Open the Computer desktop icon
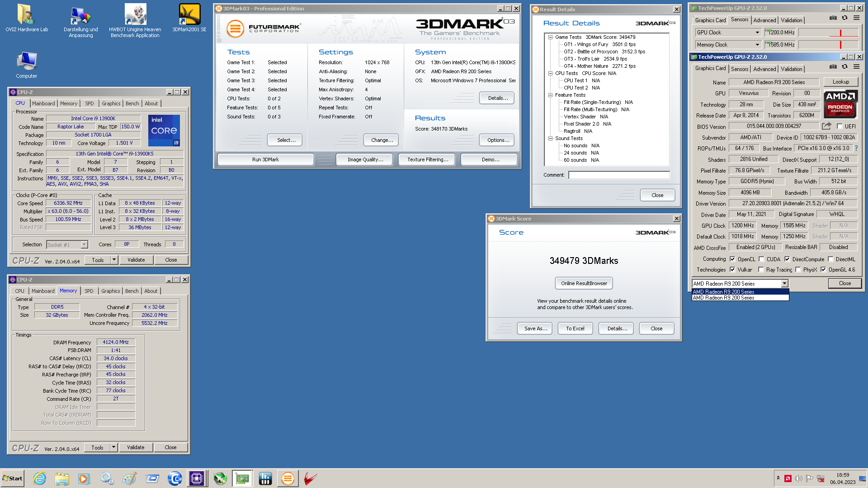The height and width of the screenshot is (488, 868). pyautogui.click(x=26, y=65)
